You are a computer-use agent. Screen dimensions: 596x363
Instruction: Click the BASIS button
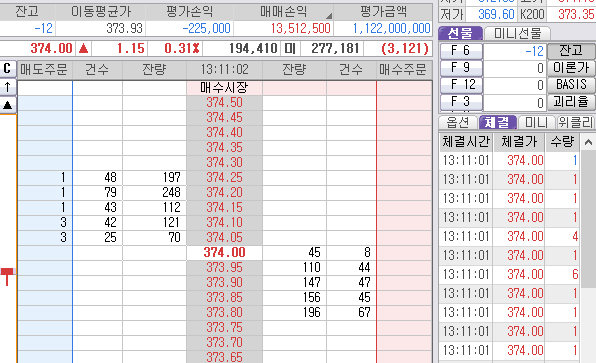pos(571,84)
